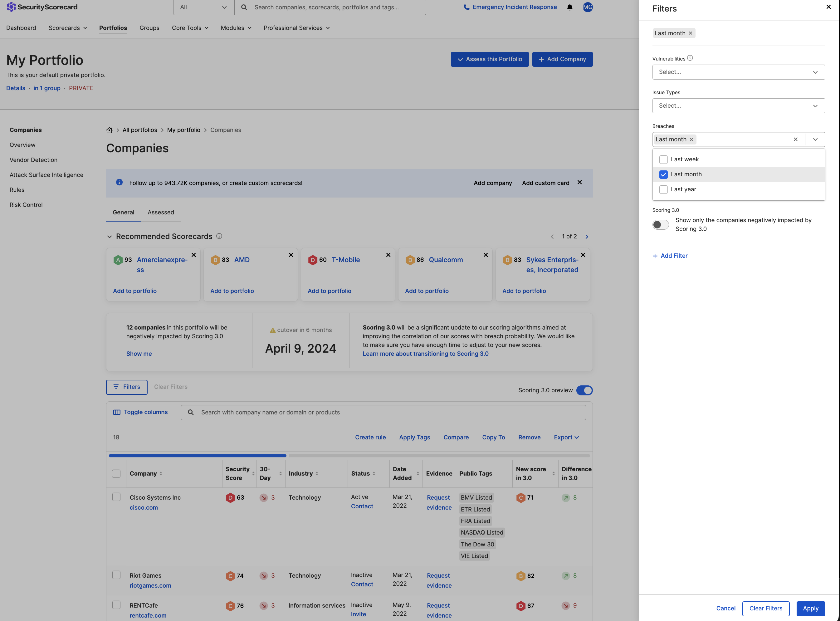Expand the Modules nav menu

click(x=236, y=28)
